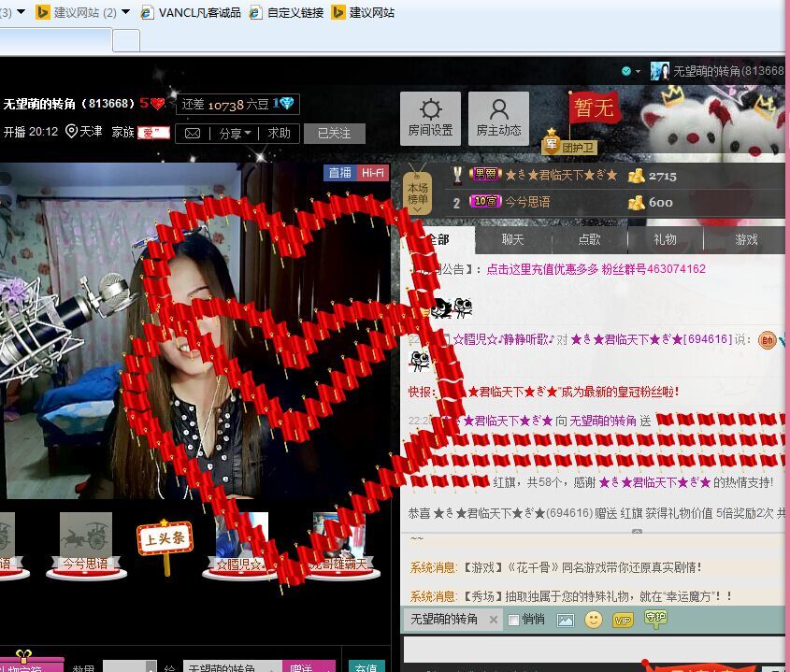Open the 房间设置 gear panel
790x672 pixels.
tap(430, 119)
